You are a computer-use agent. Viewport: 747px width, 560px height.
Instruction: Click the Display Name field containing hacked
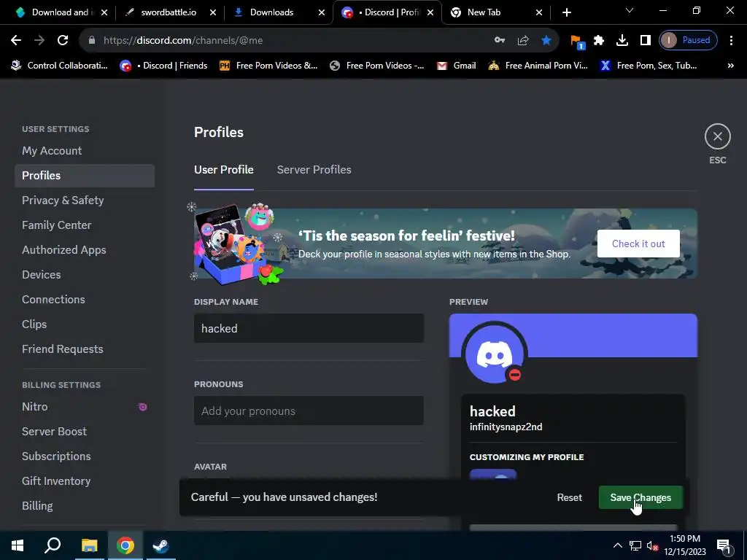(x=309, y=329)
